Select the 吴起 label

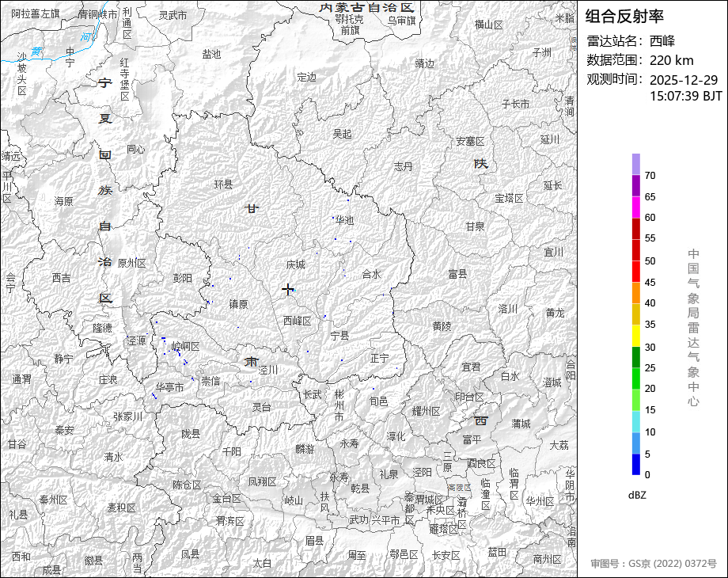coord(342,134)
